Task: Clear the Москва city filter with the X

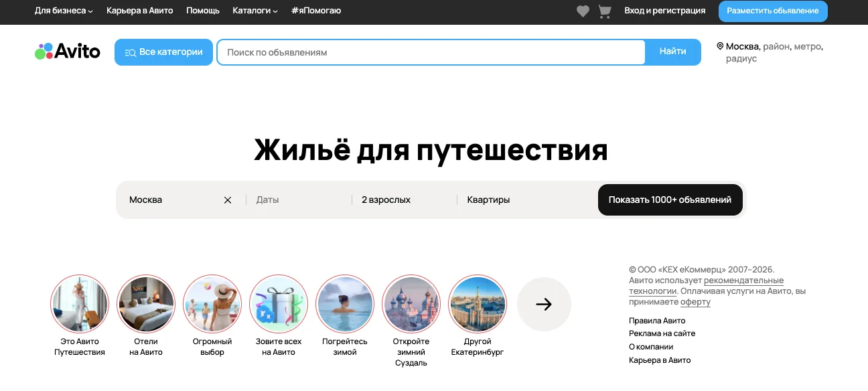Action: [x=227, y=200]
